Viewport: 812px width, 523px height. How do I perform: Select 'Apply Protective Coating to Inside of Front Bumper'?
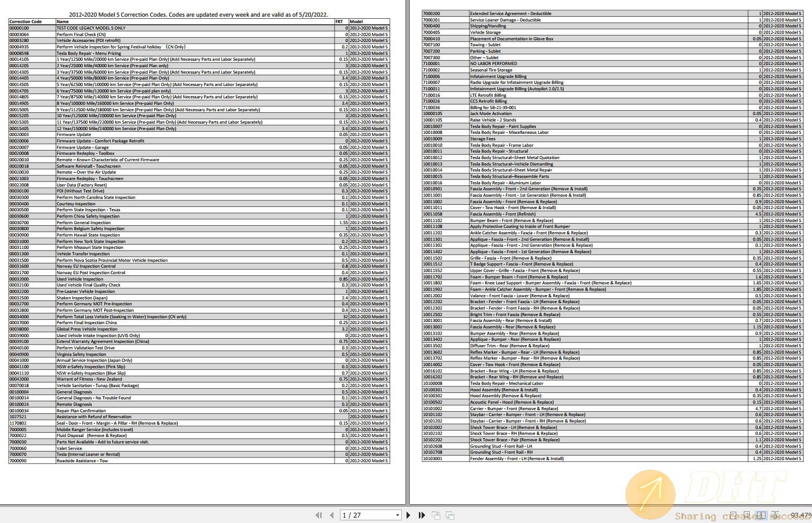click(x=520, y=226)
